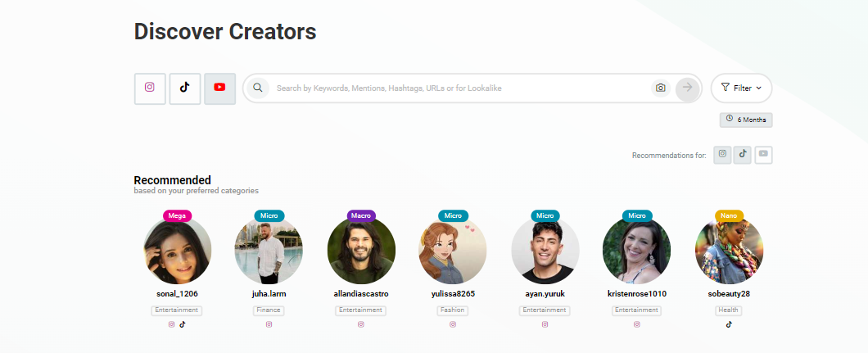Select the TikTok platform search button

(x=185, y=88)
